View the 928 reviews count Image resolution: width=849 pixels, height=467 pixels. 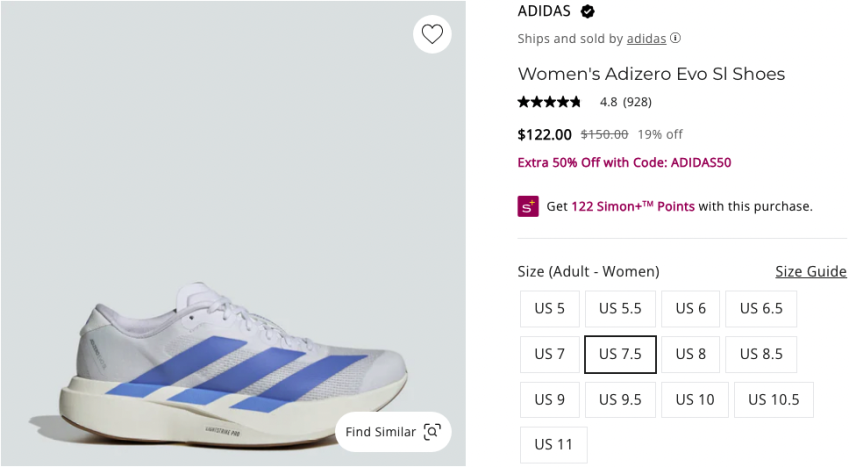point(637,102)
